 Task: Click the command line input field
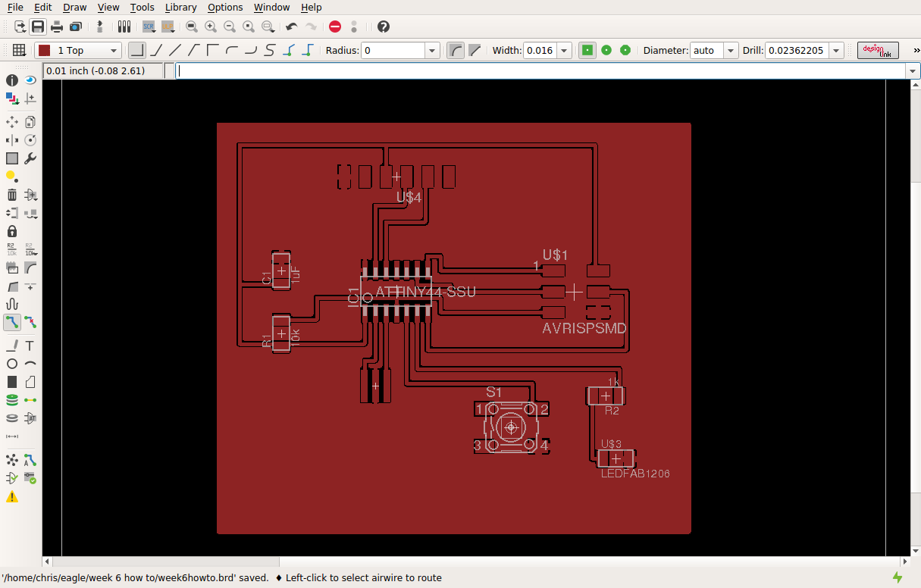(540, 71)
